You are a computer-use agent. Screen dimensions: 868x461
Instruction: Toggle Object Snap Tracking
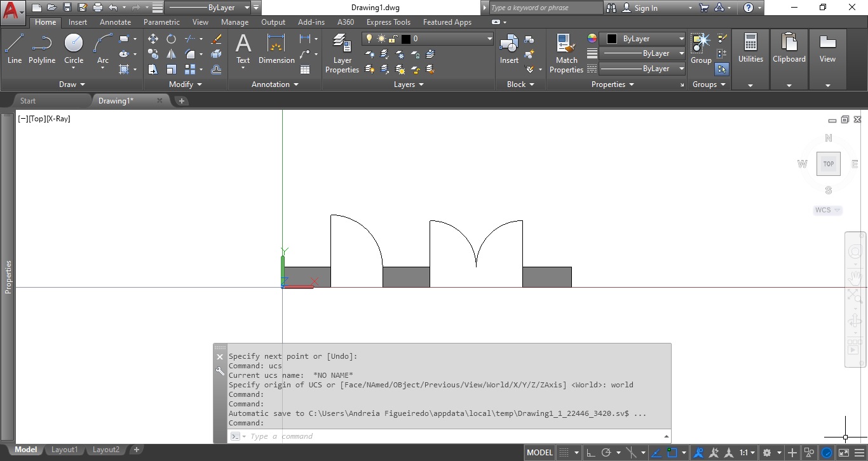tap(656, 453)
